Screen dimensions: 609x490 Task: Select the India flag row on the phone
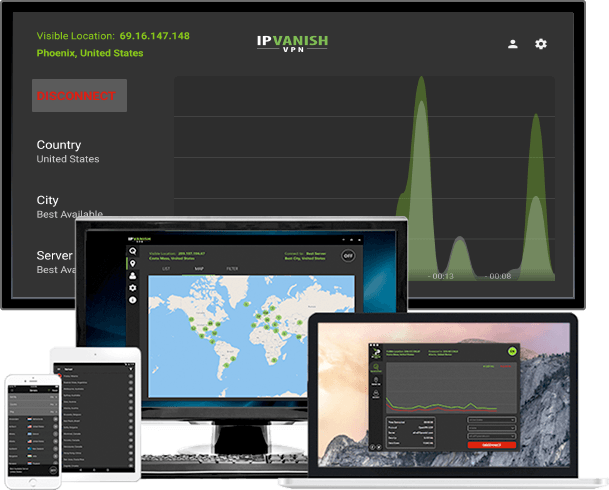[x=33, y=456]
